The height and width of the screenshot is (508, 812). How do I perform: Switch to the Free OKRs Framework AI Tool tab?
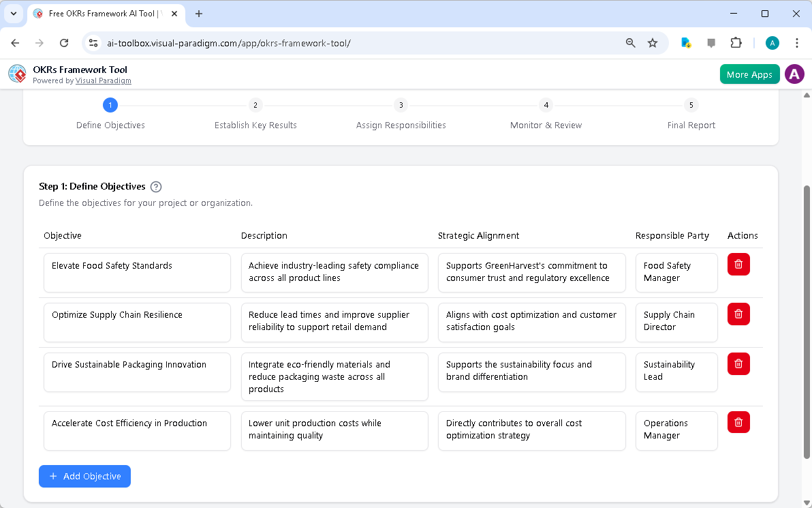click(102, 14)
